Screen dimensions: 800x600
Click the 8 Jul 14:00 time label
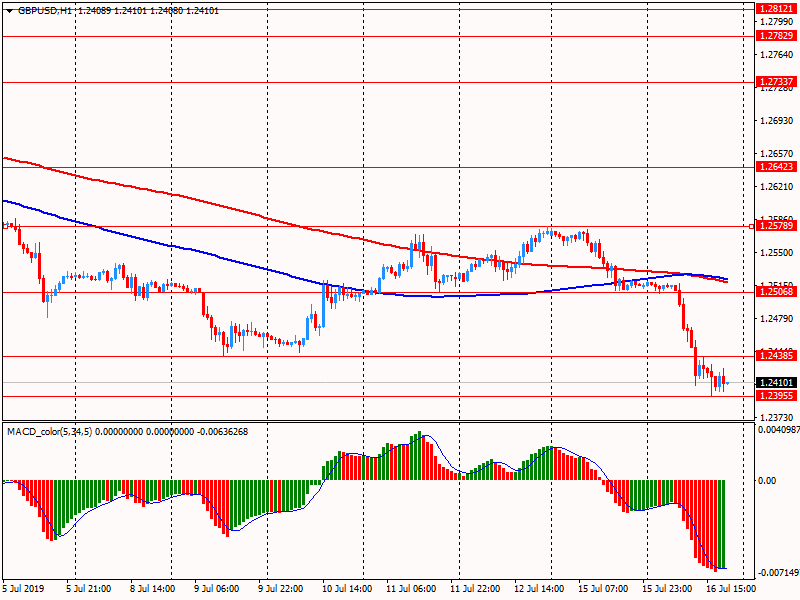pyautogui.click(x=153, y=589)
